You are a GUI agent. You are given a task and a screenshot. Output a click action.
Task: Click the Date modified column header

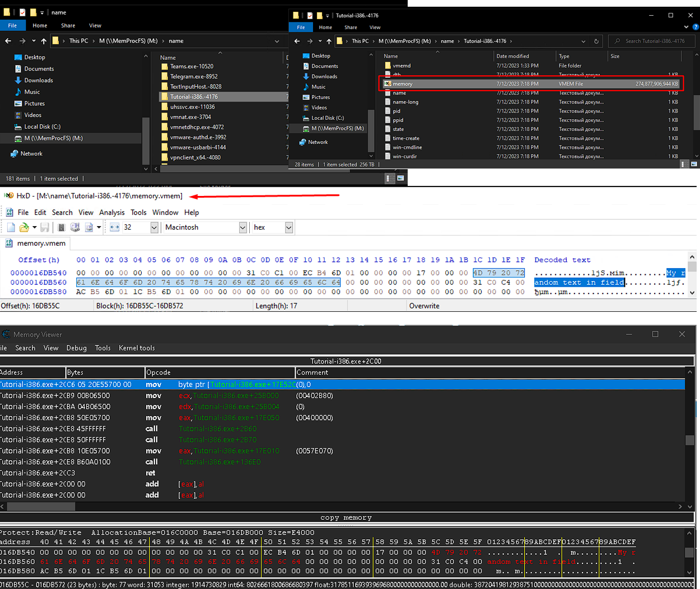point(512,56)
